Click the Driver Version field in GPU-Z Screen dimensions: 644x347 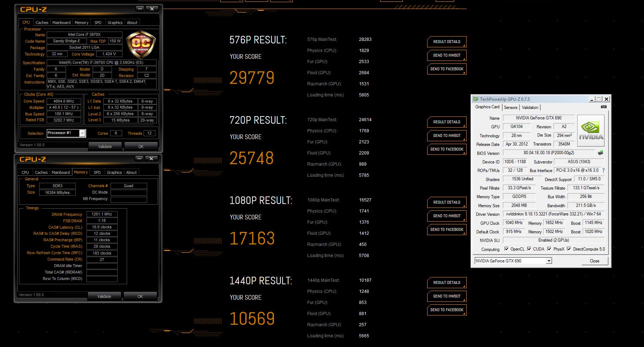pos(554,214)
